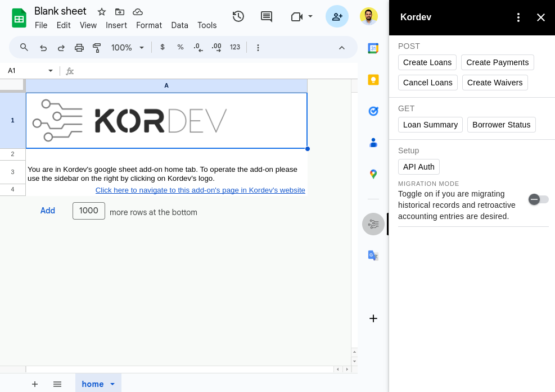The height and width of the screenshot is (392, 555).
Task: Open the comments panel icon
Action: (x=267, y=16)
